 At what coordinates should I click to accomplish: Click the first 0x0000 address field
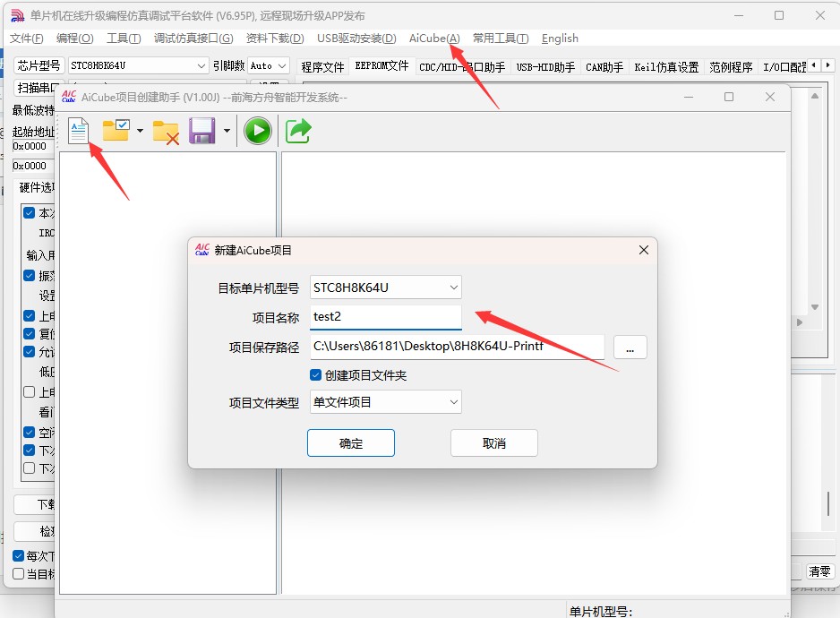click(32, 146)
